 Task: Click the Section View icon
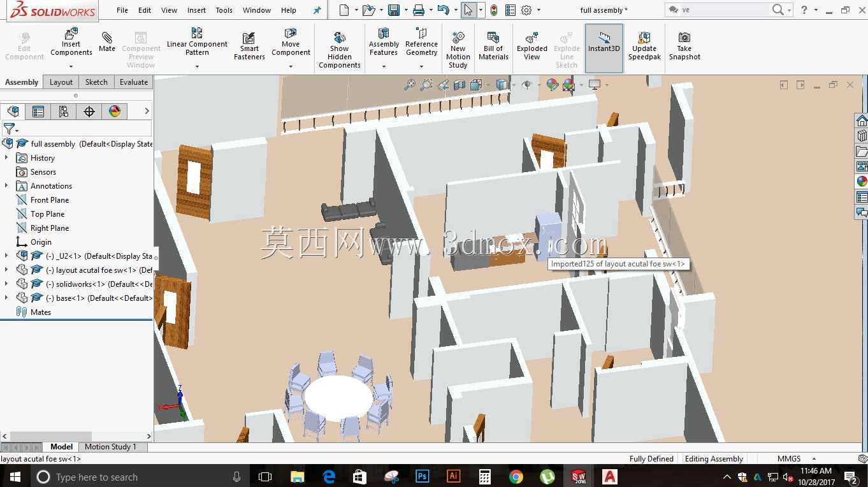(459, 85)
